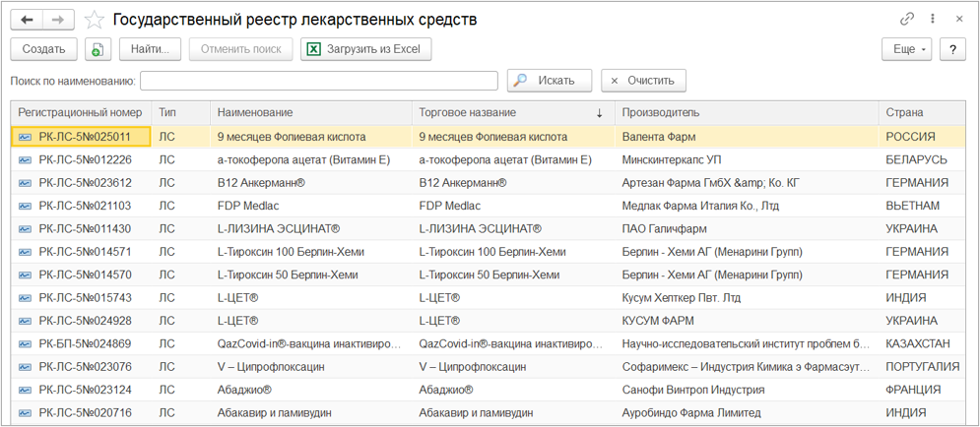Select а-токоферола ацетат in Наименование column

pos(303,159)
